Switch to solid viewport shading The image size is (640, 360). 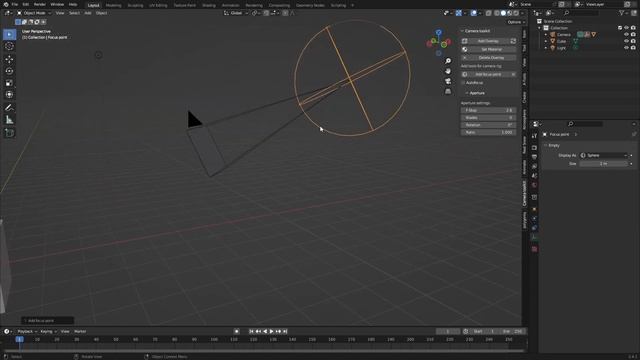pos(503,13)
